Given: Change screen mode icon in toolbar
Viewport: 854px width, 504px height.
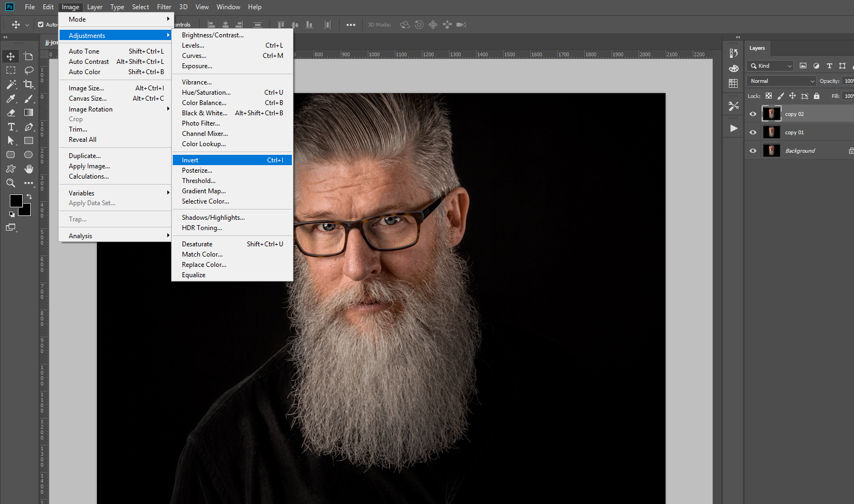Looking at the screenshot, I should [11, 227].
